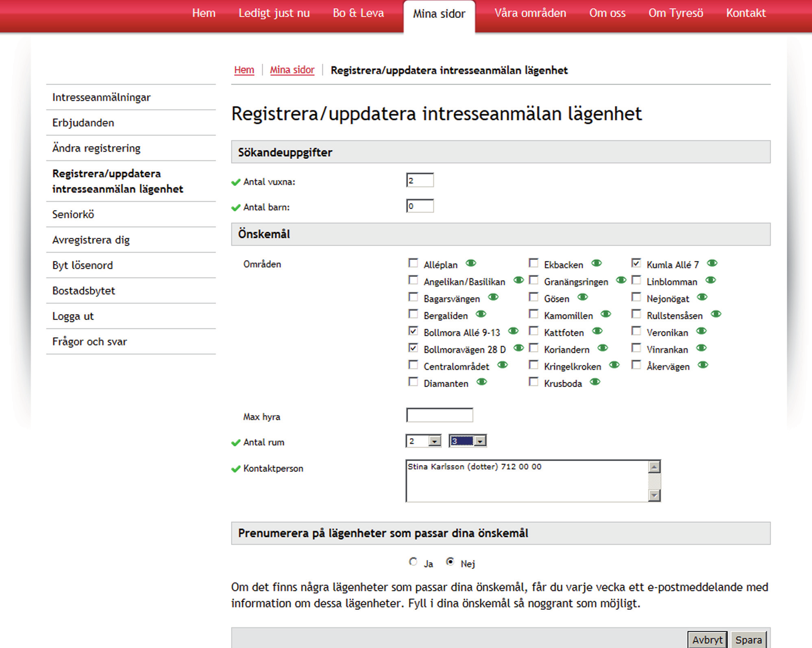Uncheck the Bollmoravägen 28 D checkbox
This screenshot has height=648, width=812.
(x=413, y=348)
